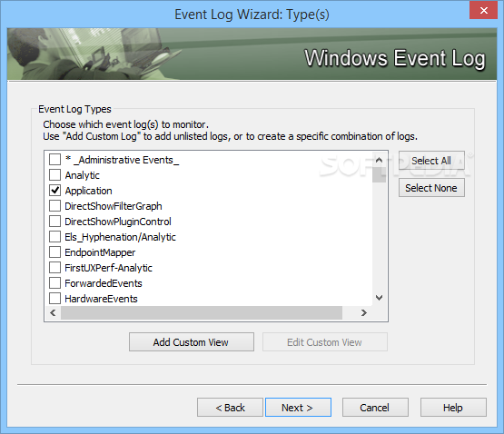Check the EndpointMapper checkbox
Image resolution: width=504 pixels, height=434 pixels.
[x=55, y=252]
